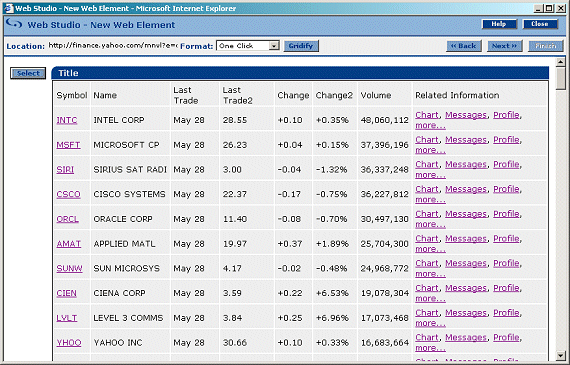
Task: Click the Internet Explorer title bar icon
Action: [x=8, y=8]
